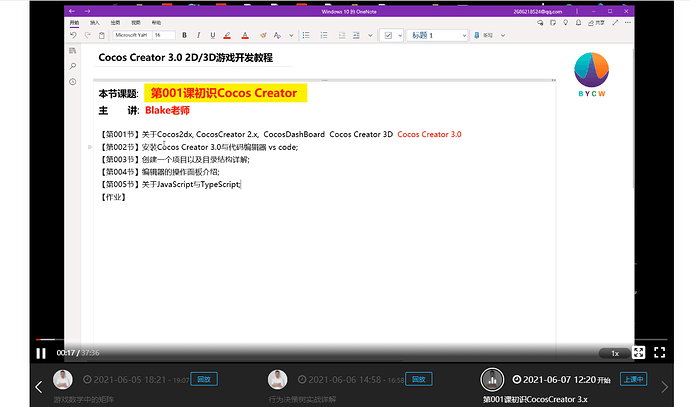The width and height of the screenshot is (690, 407).
Task: Undo the last action in OneNote
Action: [x=73, y=35]
